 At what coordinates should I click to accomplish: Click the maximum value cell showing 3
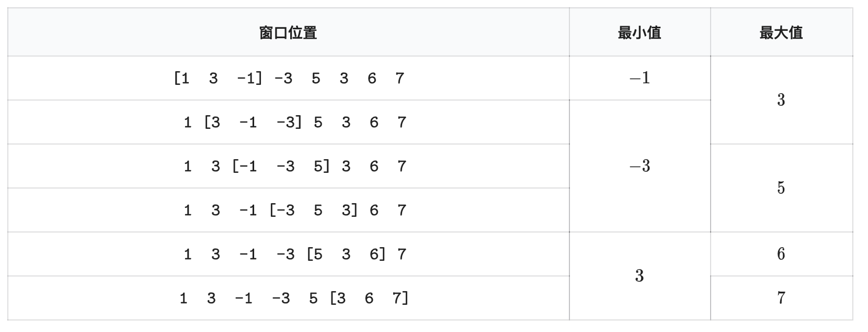tap(781, 100)
